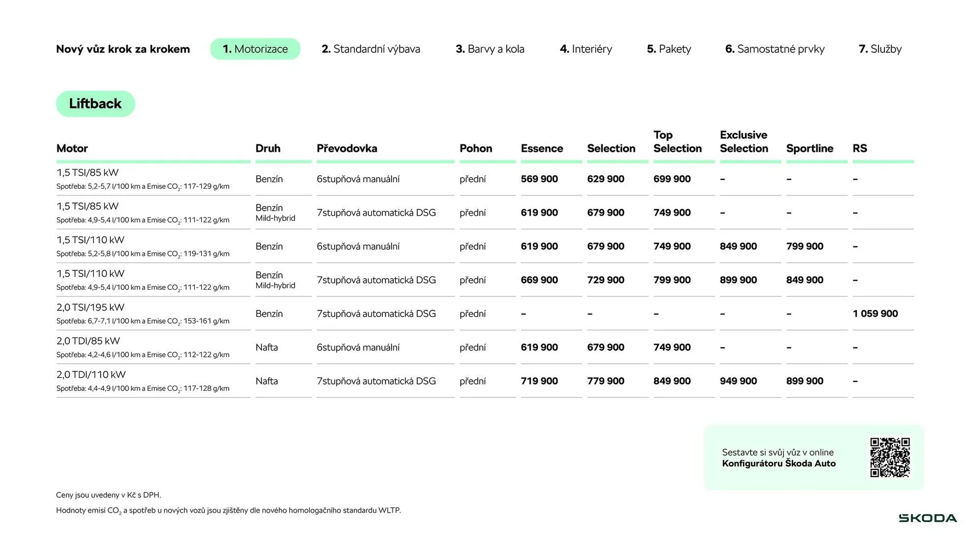Click the 779 900 Selection price
The width and height of the screenshot is (980, 551).
606,381
